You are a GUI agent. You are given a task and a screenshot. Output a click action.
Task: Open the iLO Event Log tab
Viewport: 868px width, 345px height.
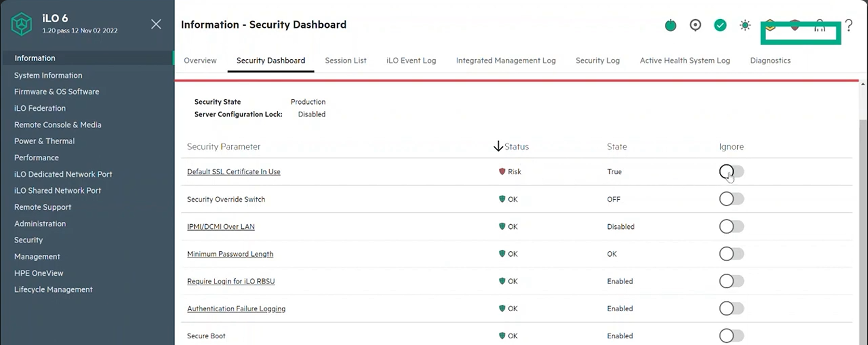(411, 60)
